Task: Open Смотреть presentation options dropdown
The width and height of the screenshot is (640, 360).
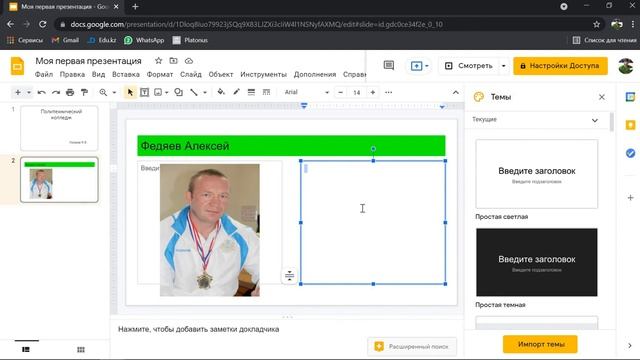Action: tap(503, 66)
